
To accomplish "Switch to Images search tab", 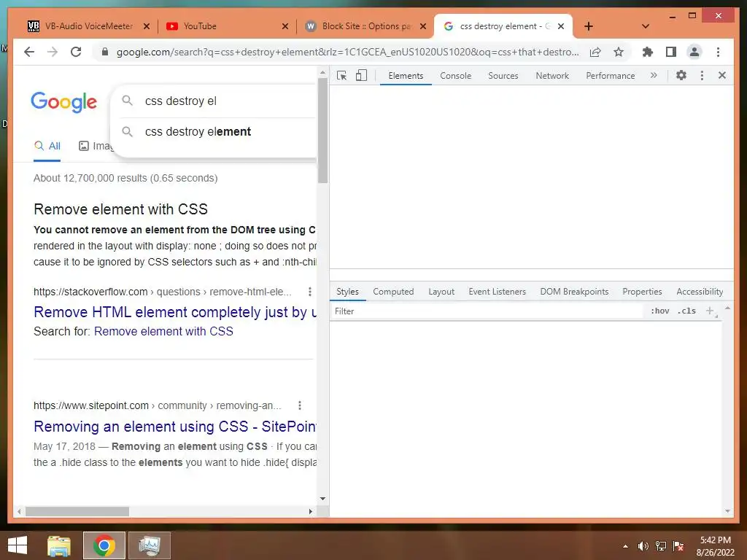I will point(96,146).
